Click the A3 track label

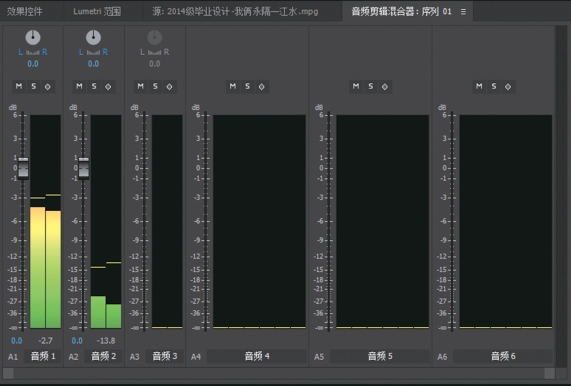click(x=134, y=357)
